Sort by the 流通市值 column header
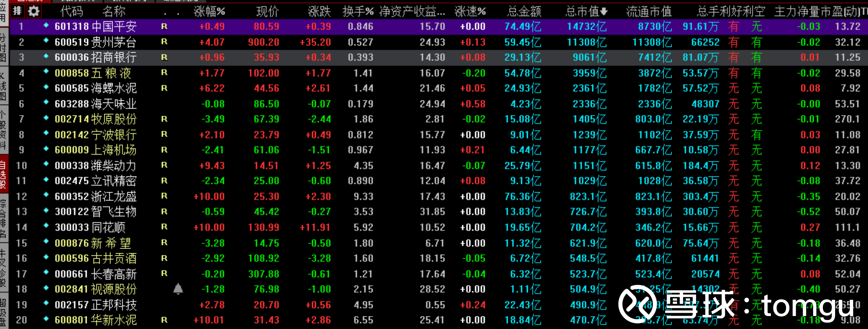The width and height of the screenshot is (868, 329). point(649,12)
